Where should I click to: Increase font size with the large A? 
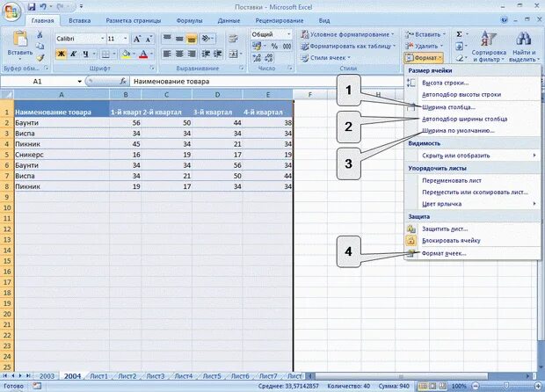coord(137,39)
